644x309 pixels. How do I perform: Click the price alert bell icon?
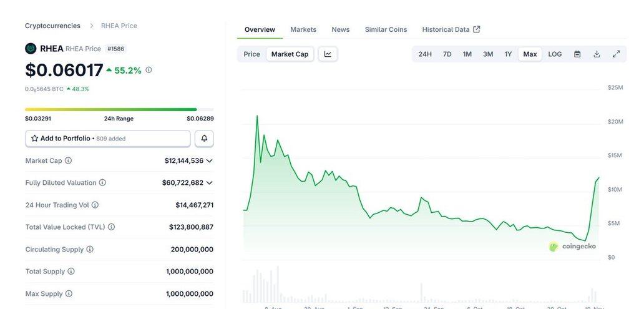tap(204, 138)
